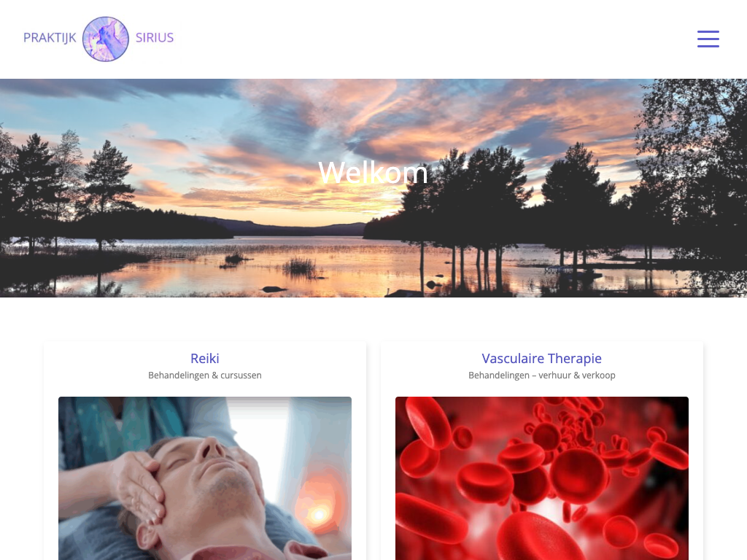747x560 pixels.
Task: Select the Welkom heading on the banner
Action: (x=373, y=172)
